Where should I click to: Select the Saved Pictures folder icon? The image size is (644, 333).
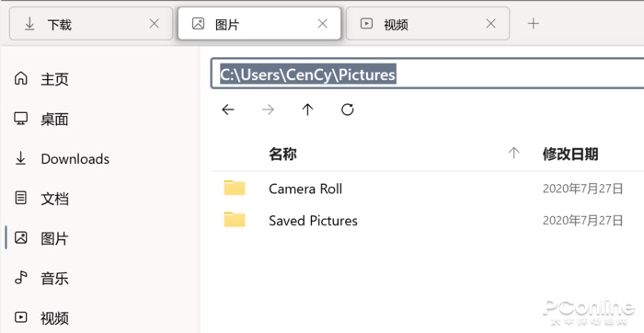(x=235, y=220)
